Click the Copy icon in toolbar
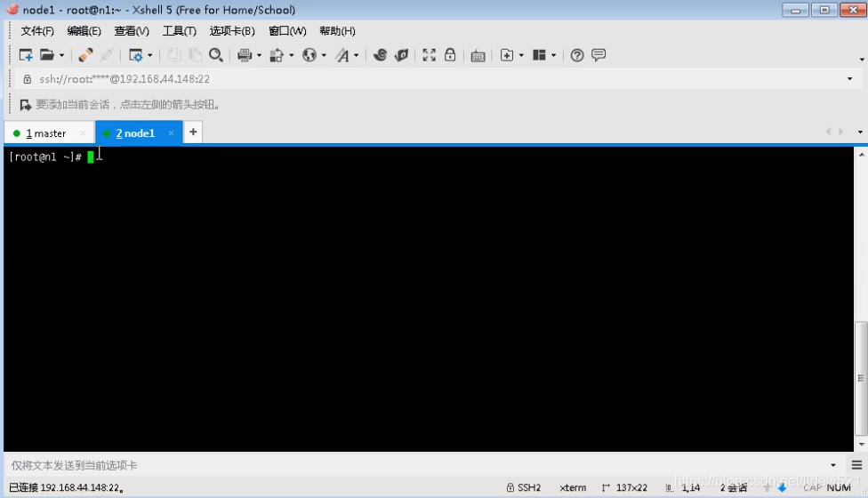 click(x=173, y=55)
